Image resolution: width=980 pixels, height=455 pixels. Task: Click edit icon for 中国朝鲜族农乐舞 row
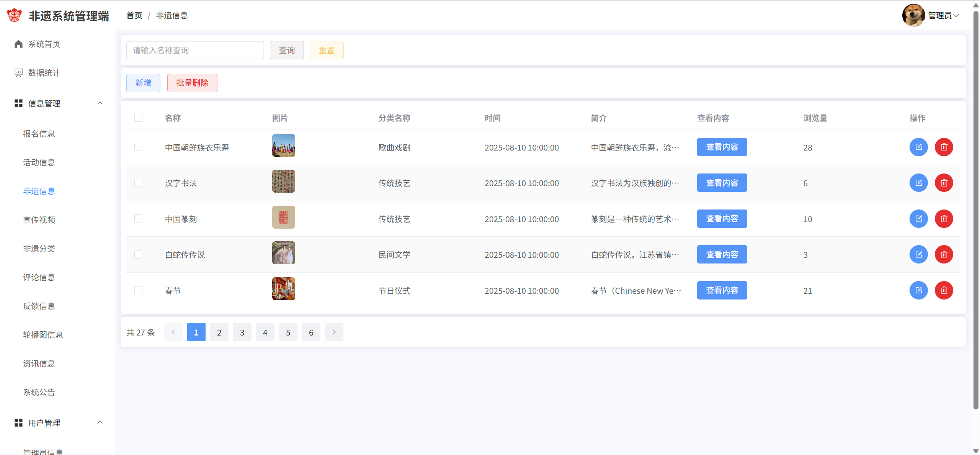point(918,147)
